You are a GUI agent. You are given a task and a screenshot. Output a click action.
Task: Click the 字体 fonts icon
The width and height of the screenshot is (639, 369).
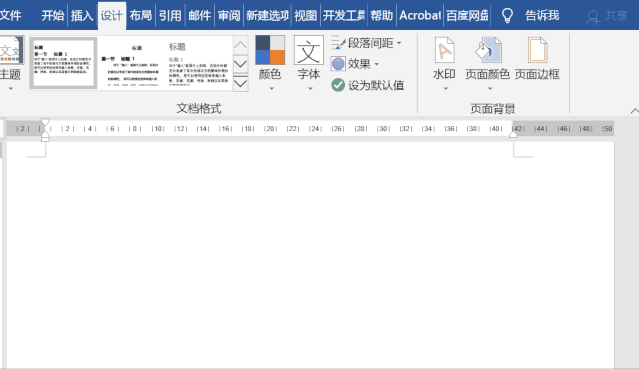[308, 50]
